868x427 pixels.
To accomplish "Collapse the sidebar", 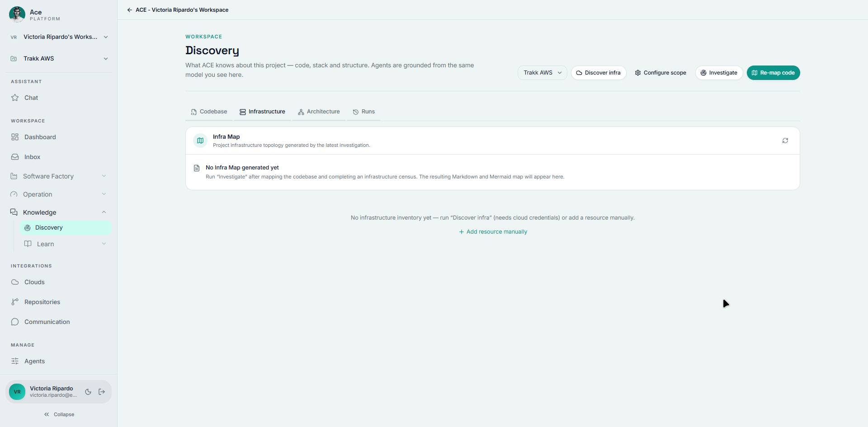I will pyautogui.click(x=59, y=414).
